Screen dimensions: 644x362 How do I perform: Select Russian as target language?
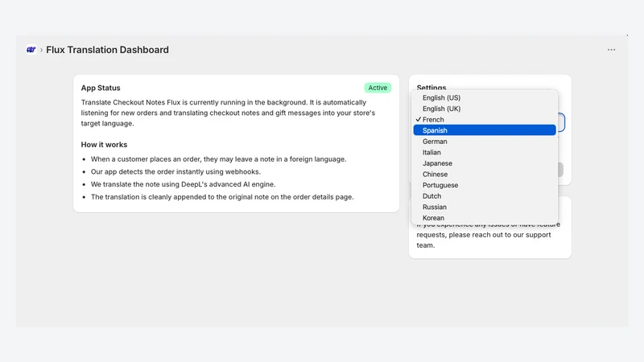(x=485, y=208)
